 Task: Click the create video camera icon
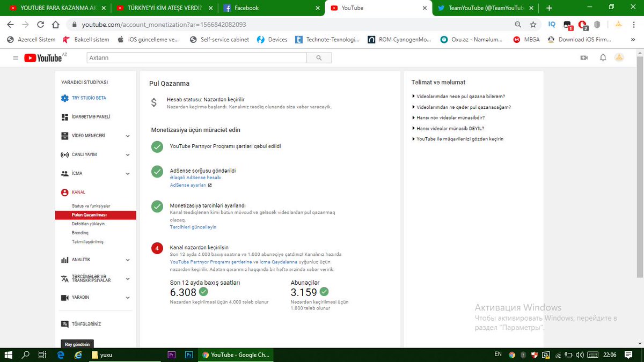(x=584, y=58)
